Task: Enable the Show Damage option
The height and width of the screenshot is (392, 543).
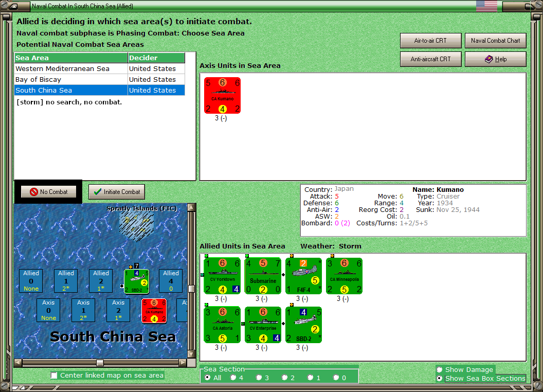Action: [440, 369]
